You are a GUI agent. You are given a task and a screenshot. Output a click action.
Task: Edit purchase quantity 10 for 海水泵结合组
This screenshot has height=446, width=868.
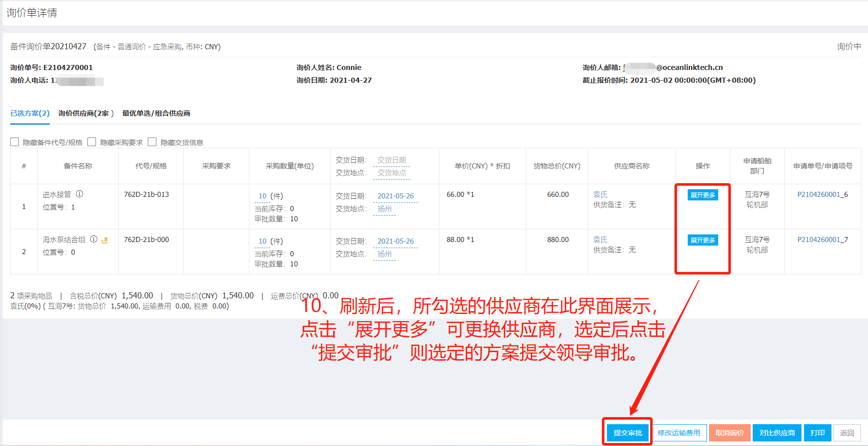263,241
